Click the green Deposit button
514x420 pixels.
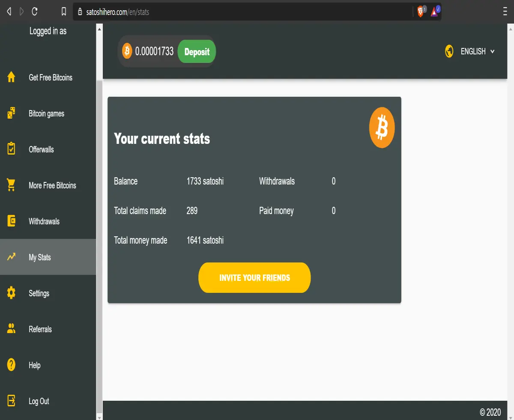pos(197,51)
